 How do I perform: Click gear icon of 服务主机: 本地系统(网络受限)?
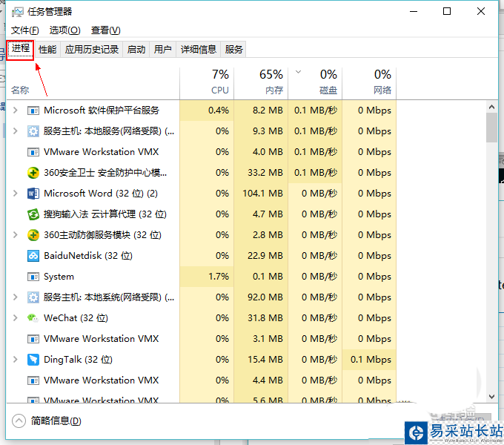[x=33, y=297]
